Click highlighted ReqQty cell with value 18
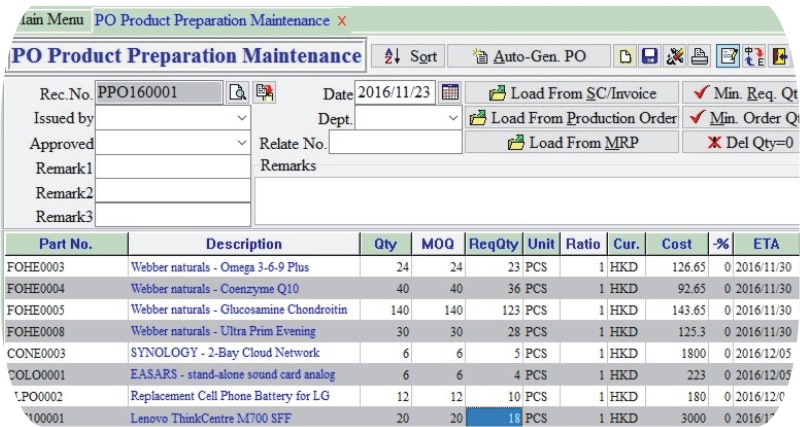This screenshot has width=800, height=427. (494, 418)
